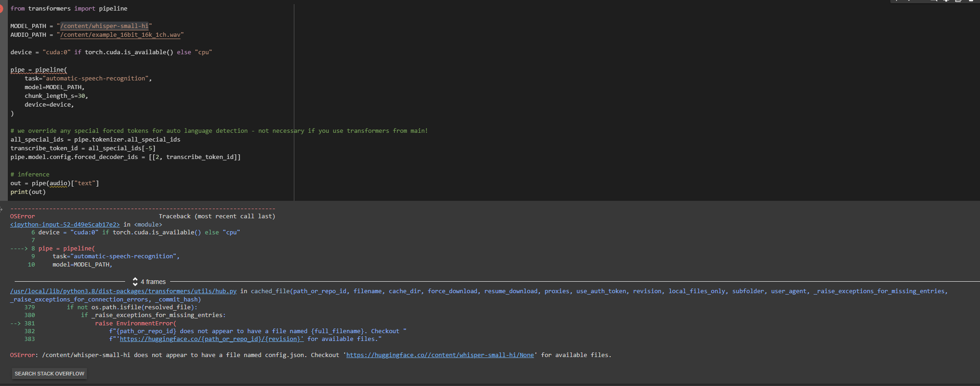This screenshot has width=980, height=386.
Task: Click the 'from transformers import pipeline' line
Action: tap(69, 9)
